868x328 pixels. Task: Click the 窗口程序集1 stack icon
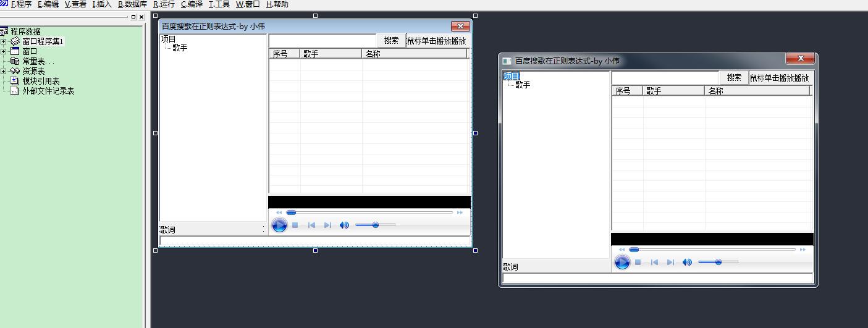[15, 41]
